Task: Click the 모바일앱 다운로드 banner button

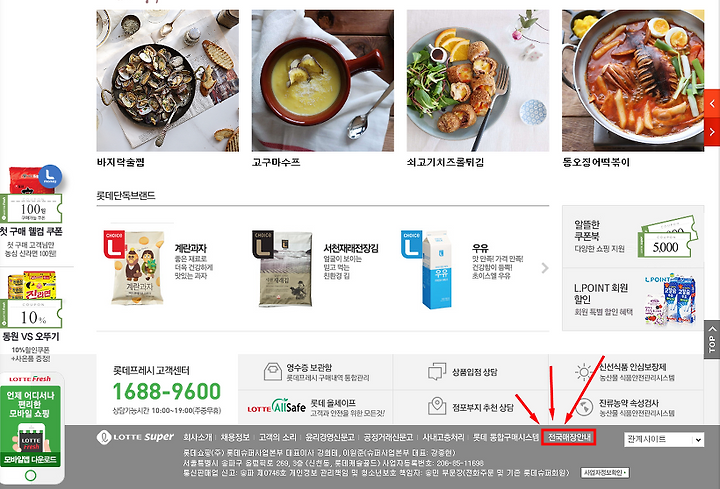Action: (30, 460)
